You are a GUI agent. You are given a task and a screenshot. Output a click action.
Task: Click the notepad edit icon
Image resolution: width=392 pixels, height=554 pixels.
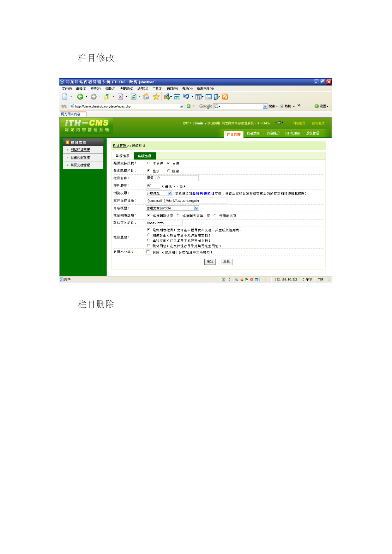click(x=217, y=97)
